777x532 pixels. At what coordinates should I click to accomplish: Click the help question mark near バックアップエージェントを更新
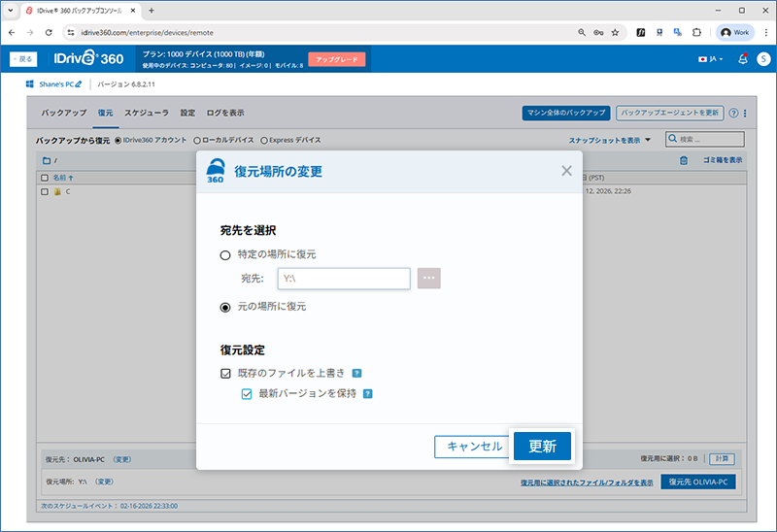click(x=733, y=113)
